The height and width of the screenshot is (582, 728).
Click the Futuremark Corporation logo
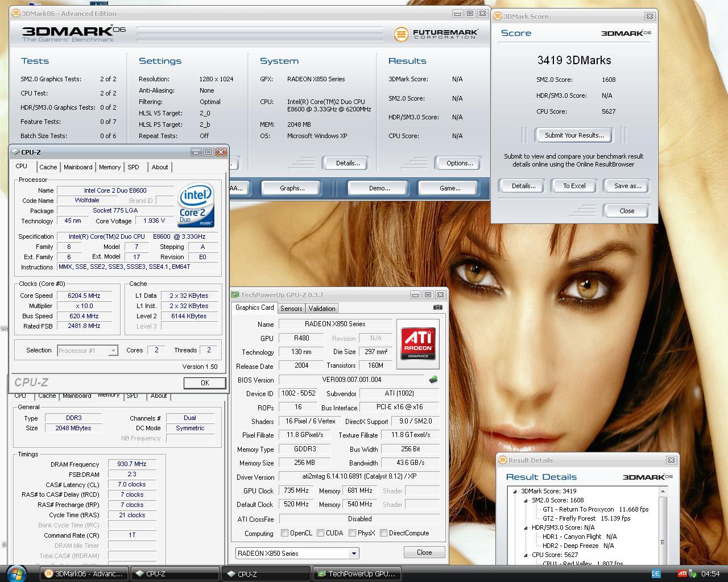coord(435,34)
